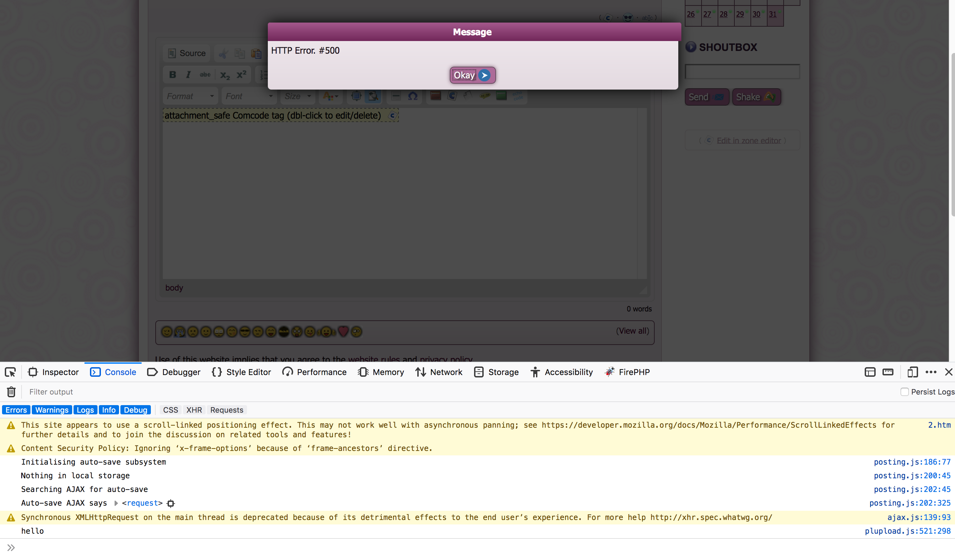Open calendar day 31
955x560 pixels.
[x=772, y=14]
